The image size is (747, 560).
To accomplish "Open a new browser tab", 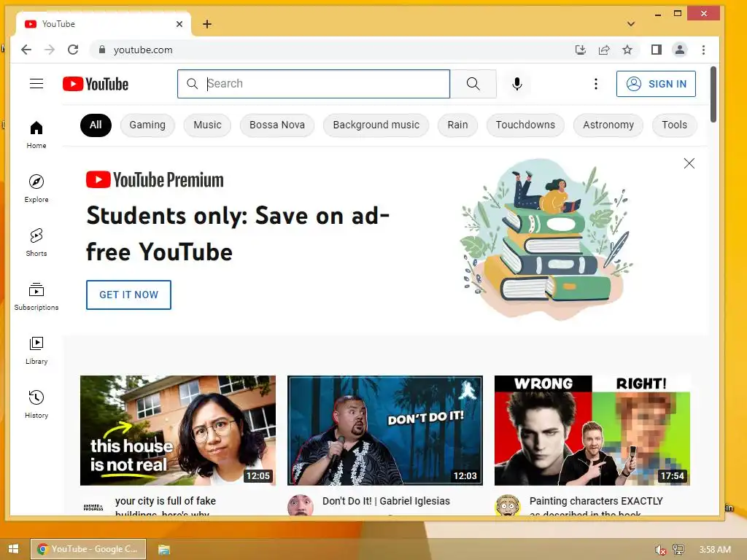I will (x=207, y=24).
